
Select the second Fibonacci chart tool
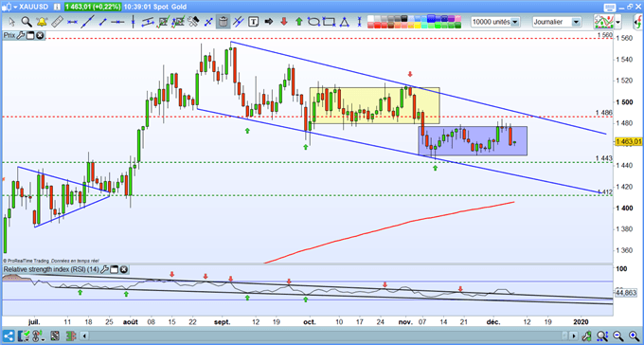coord(178,22)
